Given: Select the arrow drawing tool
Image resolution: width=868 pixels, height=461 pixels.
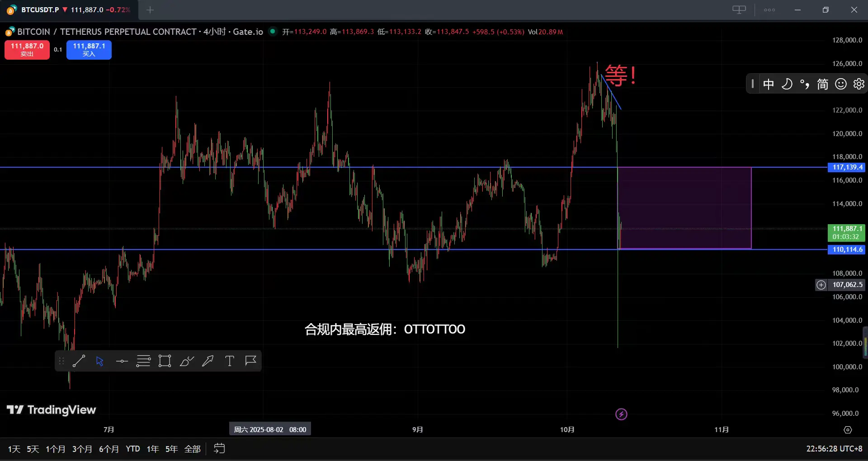Looking at the screenshot, I should coord(208,361).
